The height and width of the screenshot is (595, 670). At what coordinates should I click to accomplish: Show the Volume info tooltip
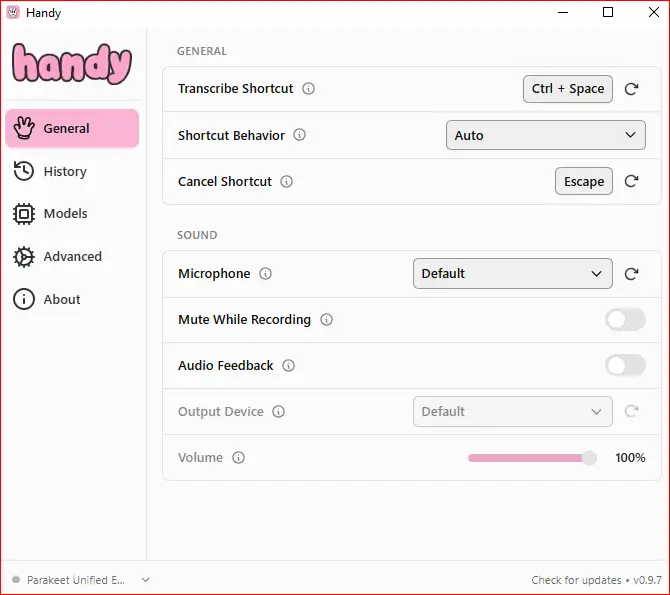(x=238, y=458)
